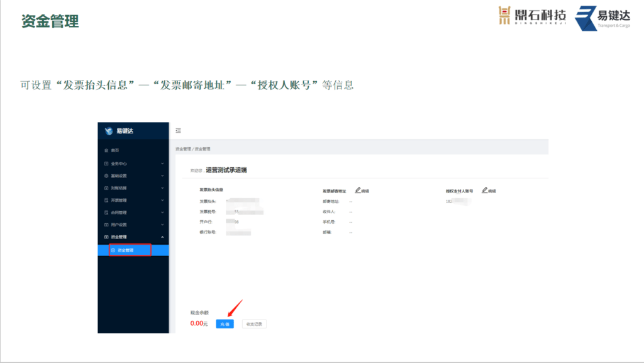Click the account number starting with 182
The image size is (644, 363).
coord(458,201)
